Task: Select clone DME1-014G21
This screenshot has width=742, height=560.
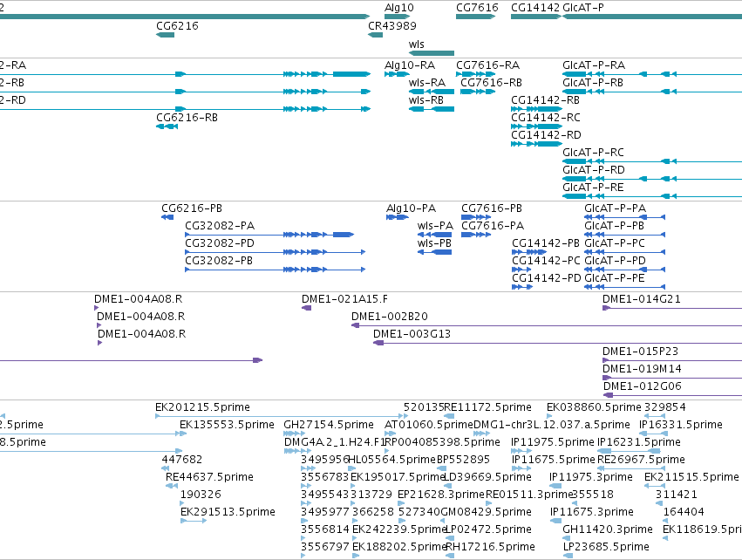Action: click(x=641, y=299)
